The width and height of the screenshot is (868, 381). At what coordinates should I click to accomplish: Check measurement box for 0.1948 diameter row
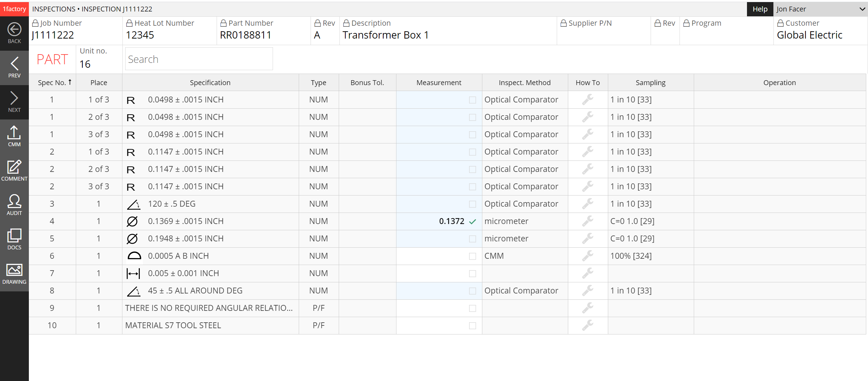point(472,239)
